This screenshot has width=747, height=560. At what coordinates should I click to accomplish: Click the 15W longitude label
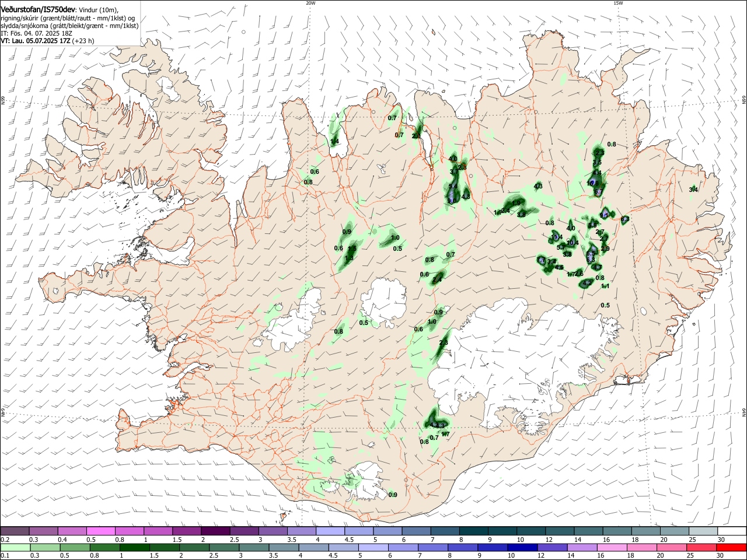click(618, 3)
